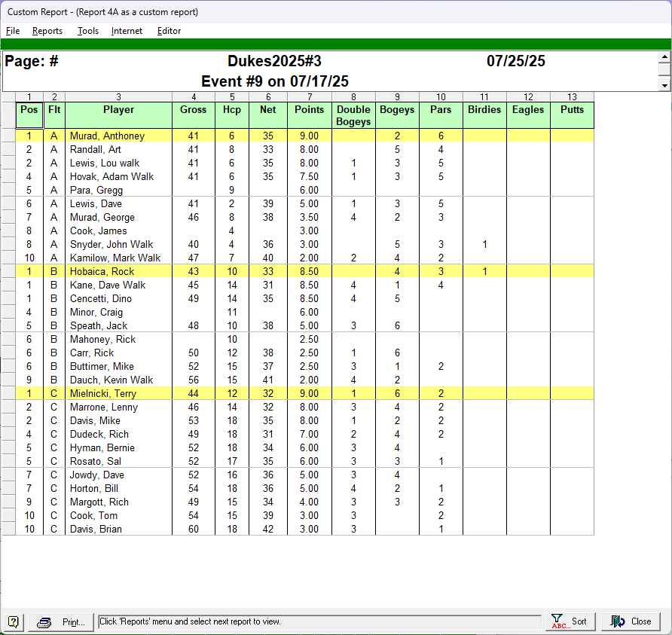Click the Birdies column header

coord(484,110)
